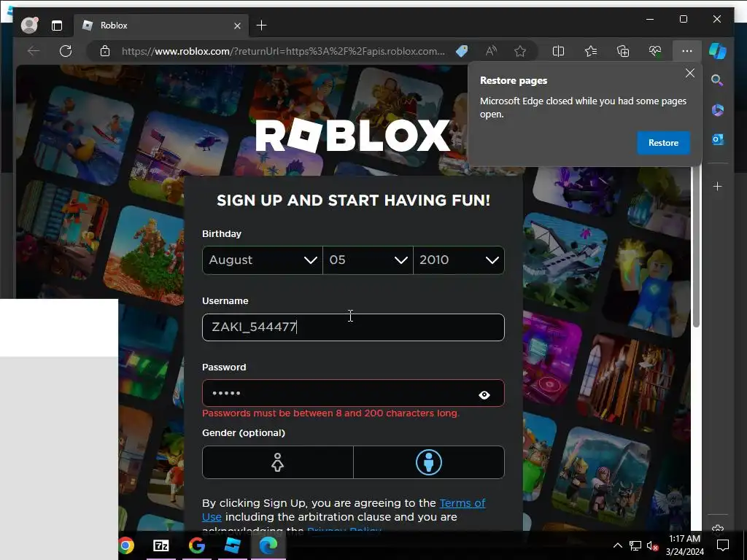Open 7-Zip from the taskbar
Screen dimensions: 747x560
point(161,545)
